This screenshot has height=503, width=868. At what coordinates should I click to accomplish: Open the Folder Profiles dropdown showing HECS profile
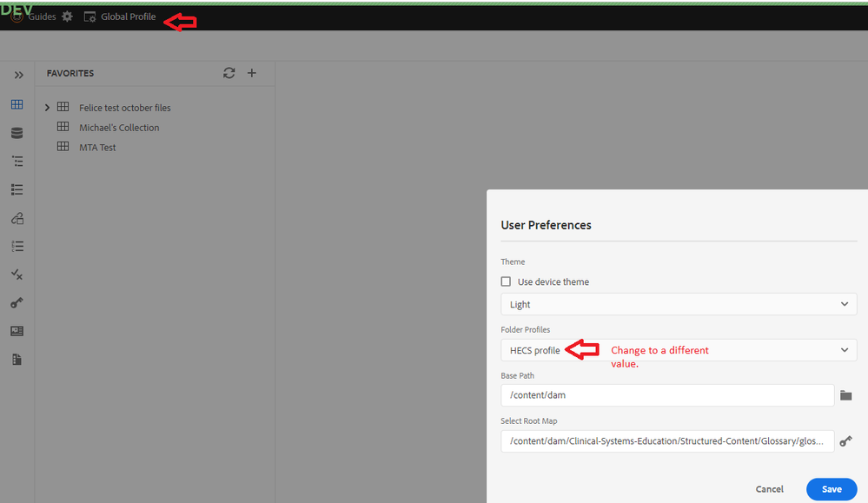678,349
